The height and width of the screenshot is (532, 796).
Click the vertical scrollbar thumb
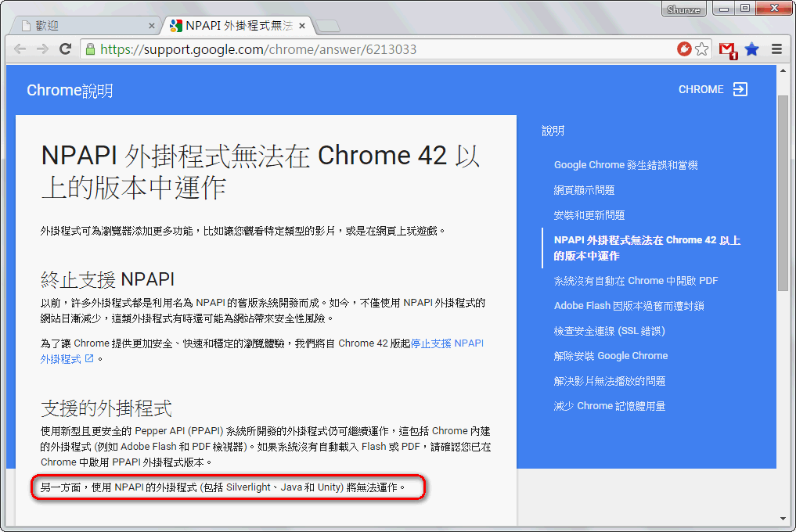(783, 193)
